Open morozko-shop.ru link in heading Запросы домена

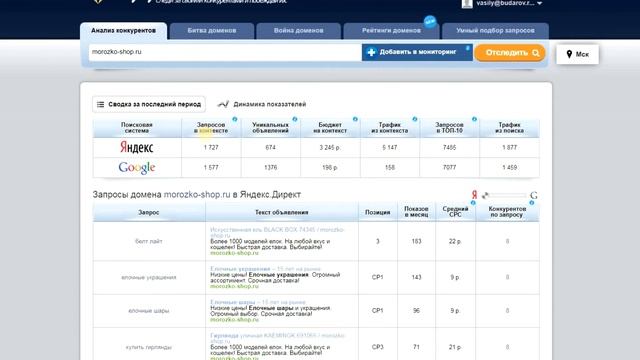coord(197,195)
